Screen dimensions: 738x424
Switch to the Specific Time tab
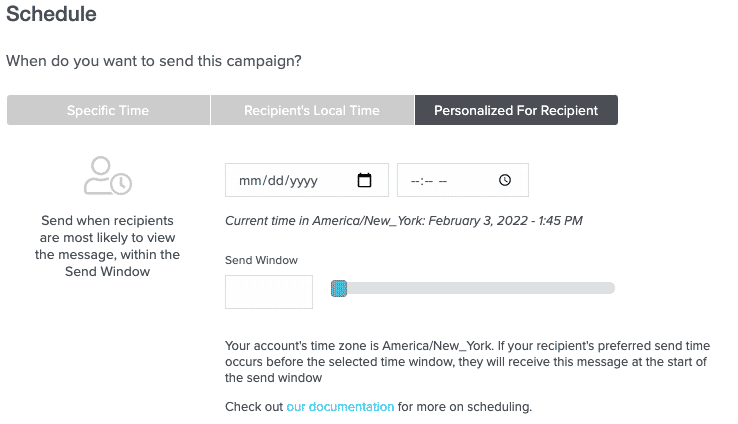tap(108, 111)
